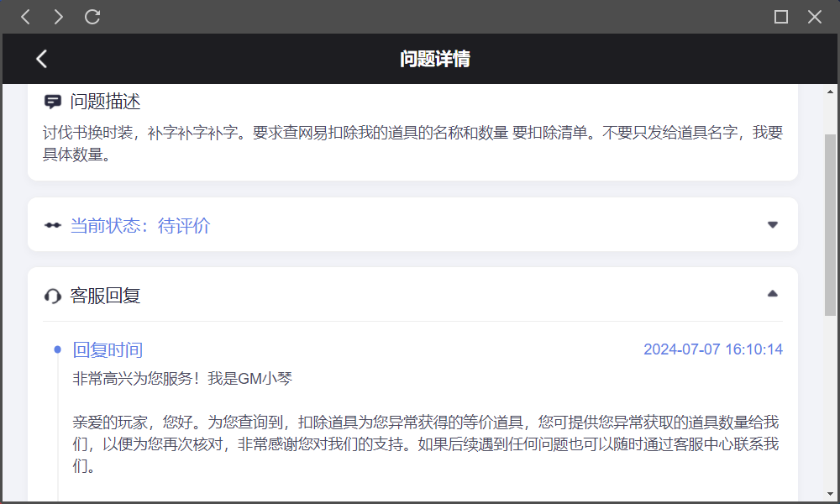Click the browser back arrow in title bar
The height and width of the screenshot is (504, 840).
[x=26, y=17]
